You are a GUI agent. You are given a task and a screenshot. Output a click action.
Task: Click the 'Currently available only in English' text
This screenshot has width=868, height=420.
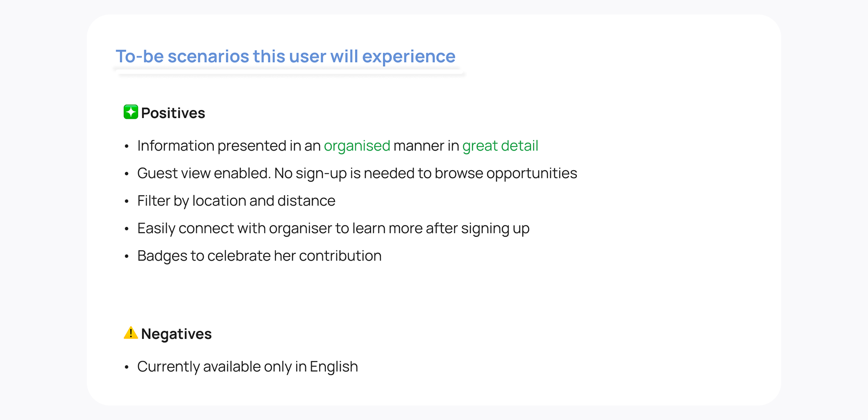247,367
